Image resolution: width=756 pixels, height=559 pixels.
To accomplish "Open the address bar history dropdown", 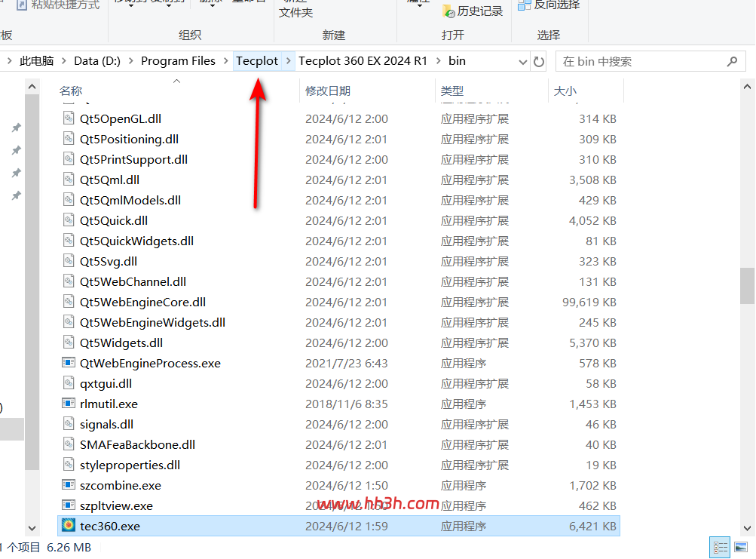I will click(522, 62).
